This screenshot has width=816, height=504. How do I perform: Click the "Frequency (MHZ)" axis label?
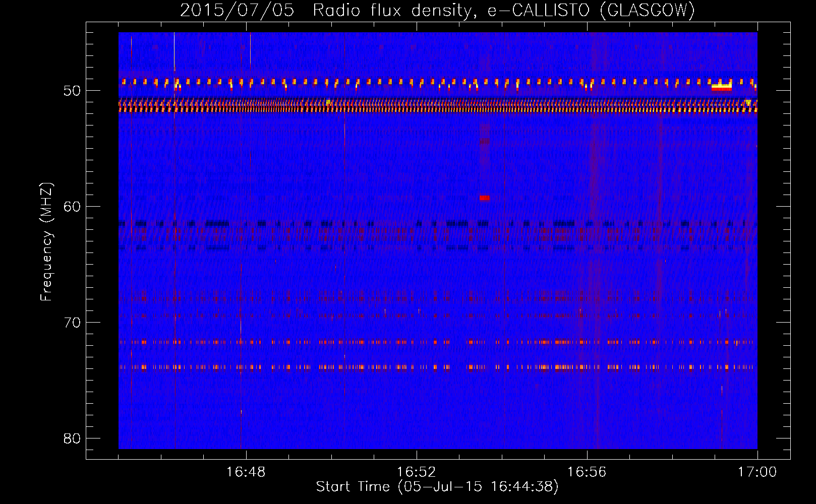point(46,241)
